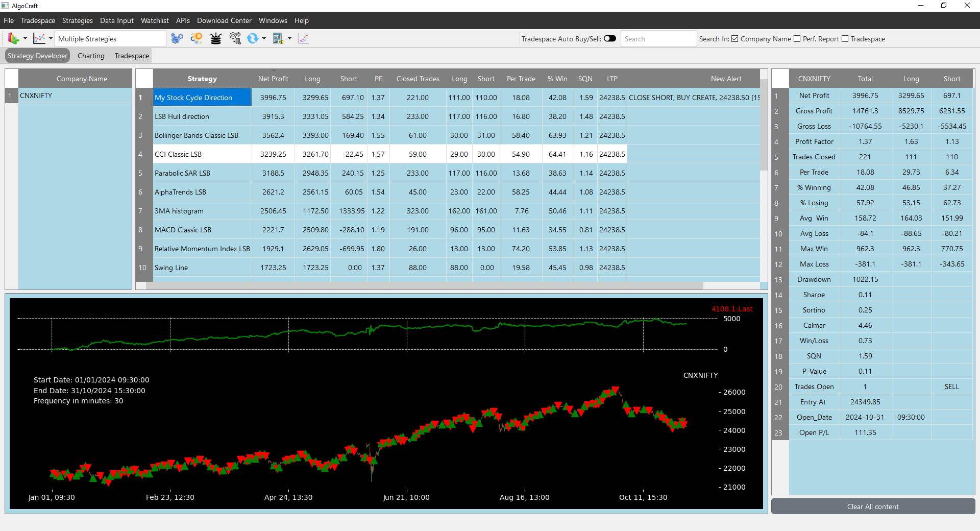Click the Strategy column header
Viewport: 980px width, 531px height.
(x=202, y=79)
